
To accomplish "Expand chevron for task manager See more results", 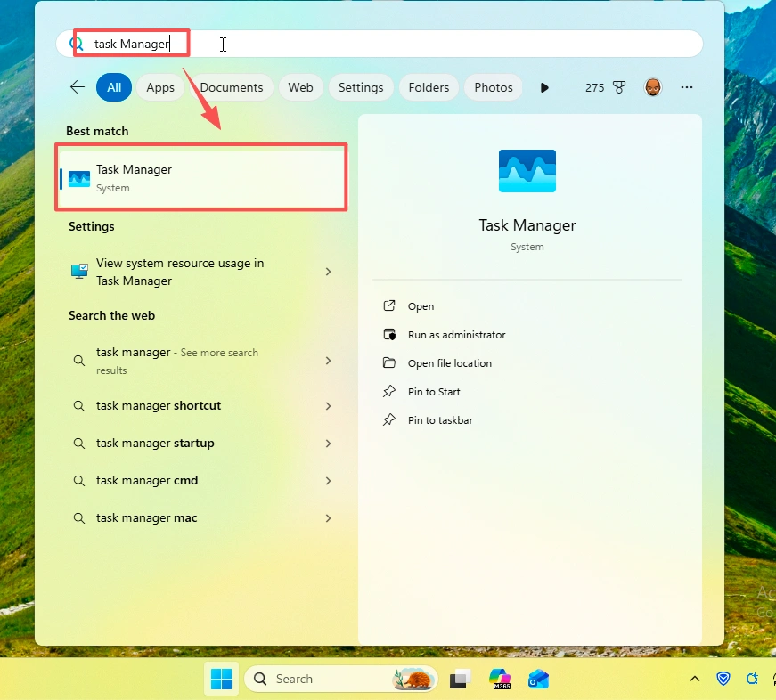I will [x=328, y=361].
